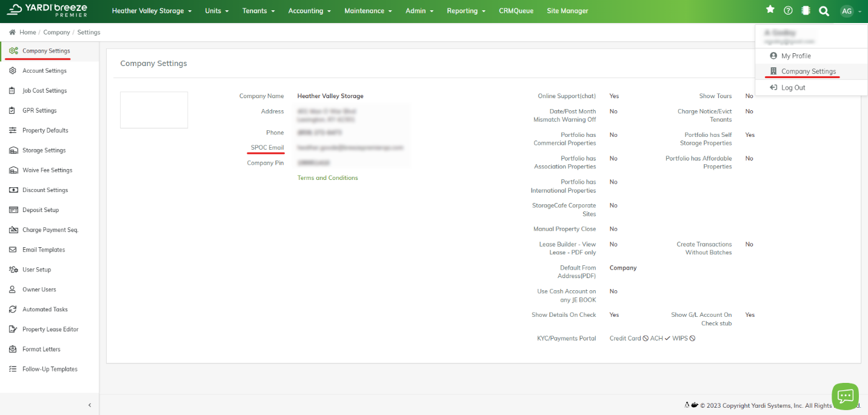Open the CRMQueue navigation item
Image resolution: width=868 pixels, height=415 pixels.
[x=516, y=11]
